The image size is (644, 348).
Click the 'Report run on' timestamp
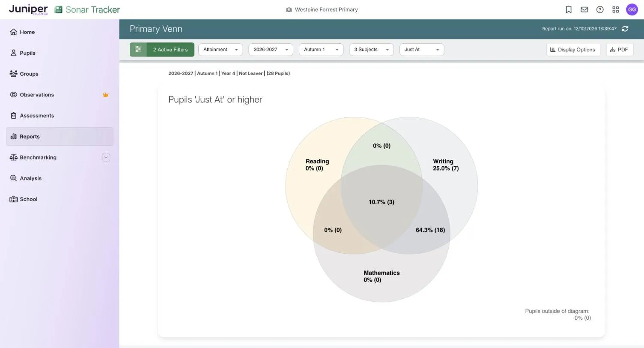coord(579,29)
